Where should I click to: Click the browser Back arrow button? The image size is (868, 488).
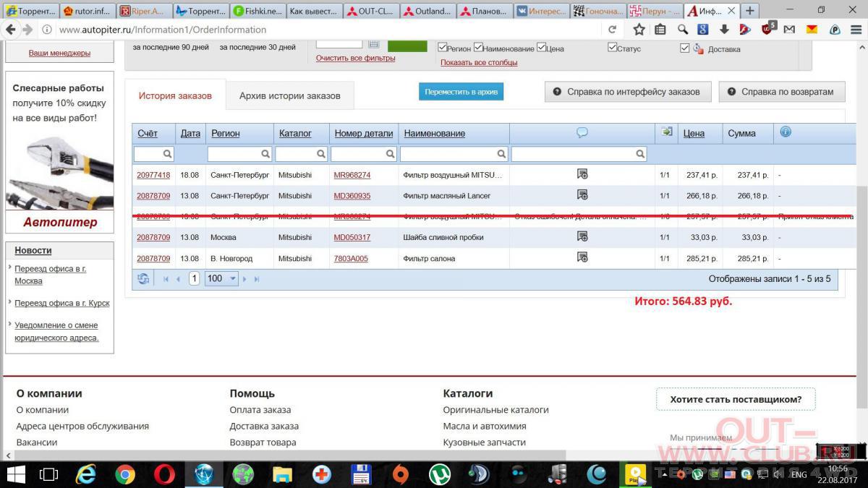11,30
